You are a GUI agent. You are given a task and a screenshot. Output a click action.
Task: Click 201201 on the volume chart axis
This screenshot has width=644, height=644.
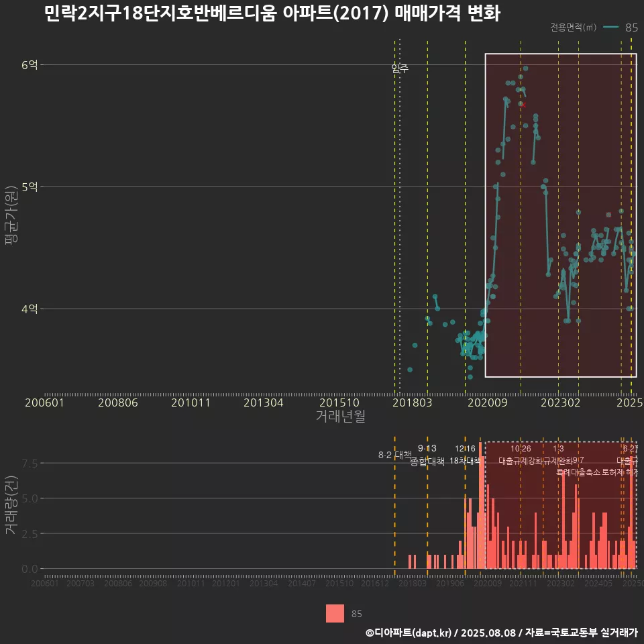pyautogui.click(x=225, y=583)
